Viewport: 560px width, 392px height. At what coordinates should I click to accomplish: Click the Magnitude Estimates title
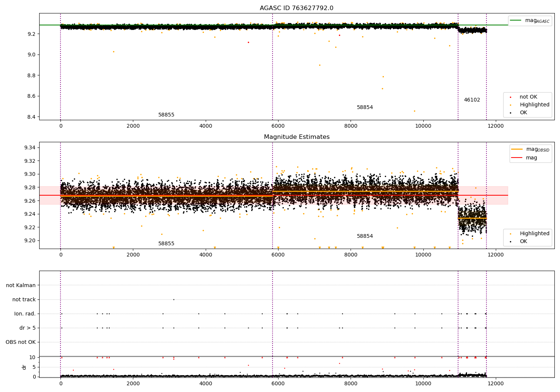click(296, 137)
